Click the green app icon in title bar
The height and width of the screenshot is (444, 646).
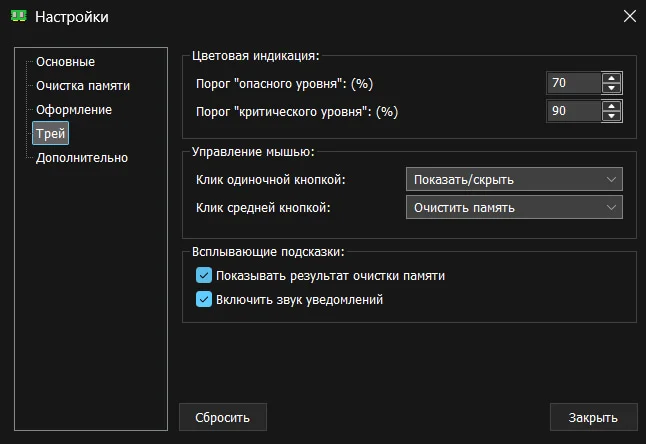18,16
